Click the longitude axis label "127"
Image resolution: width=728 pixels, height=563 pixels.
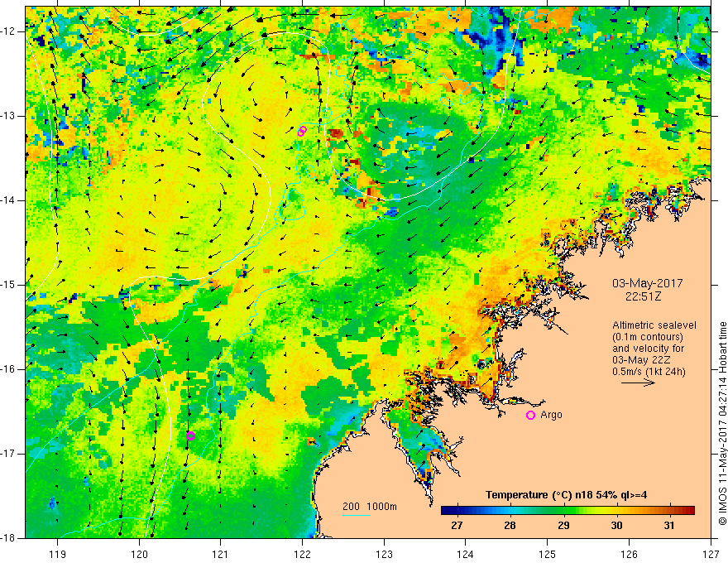click(x=711, y=554)
